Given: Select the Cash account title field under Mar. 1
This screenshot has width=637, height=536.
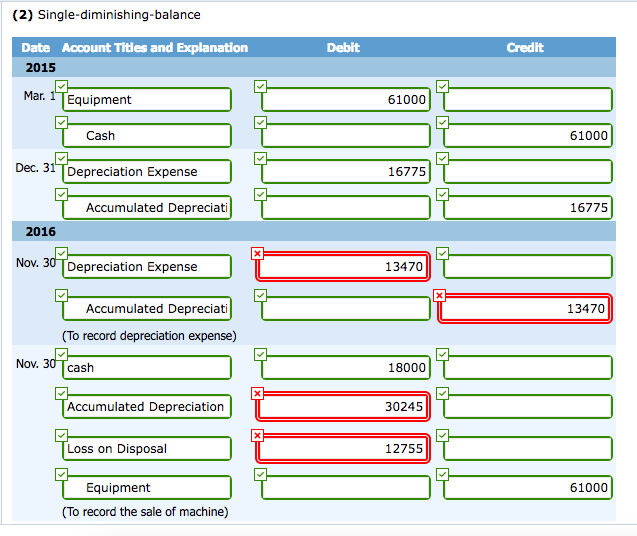Looking at the screenshot, I should 146,136.
